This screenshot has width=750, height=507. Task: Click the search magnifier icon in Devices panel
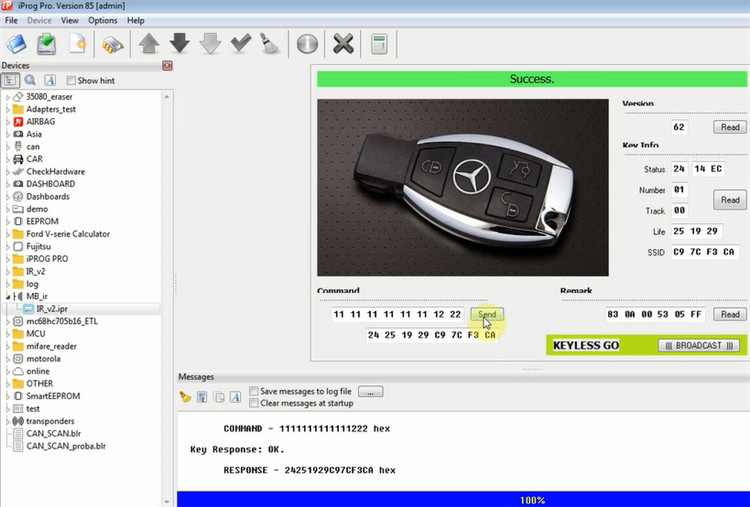30,80
